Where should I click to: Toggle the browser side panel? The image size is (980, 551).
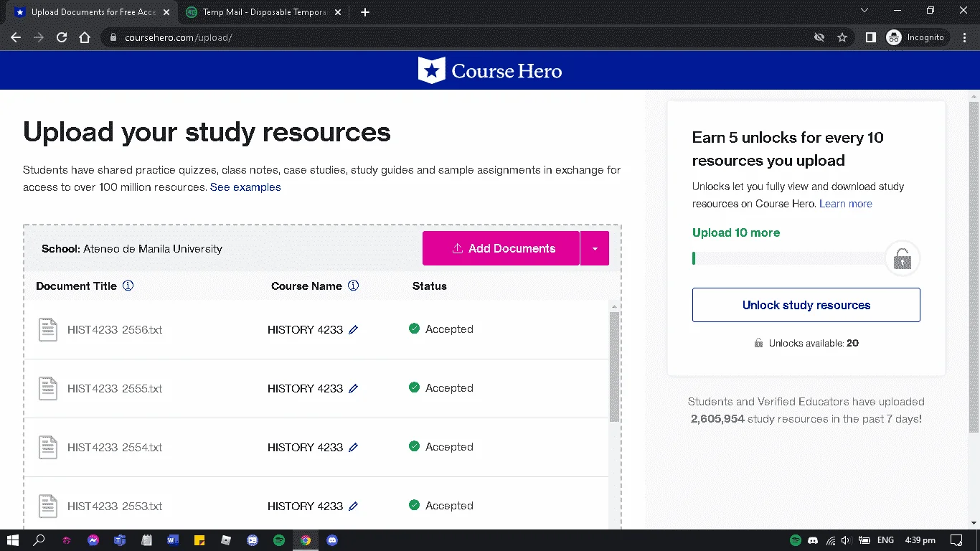tap(870, 37)
